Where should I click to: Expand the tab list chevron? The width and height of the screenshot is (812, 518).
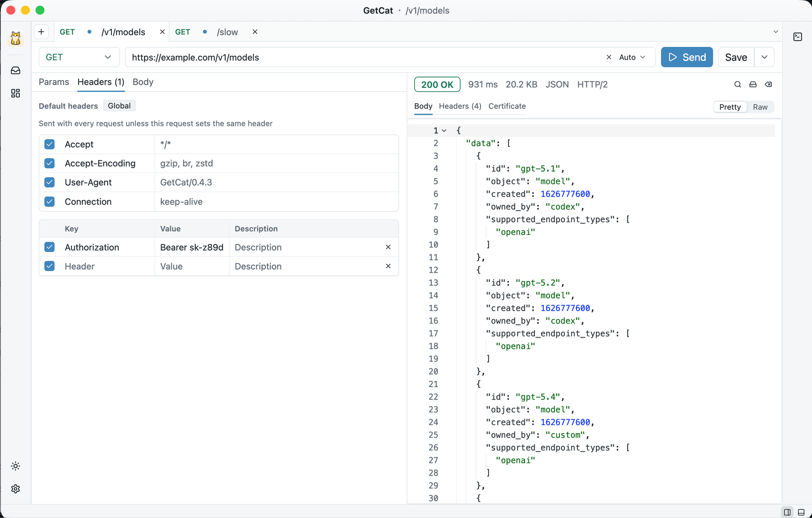[776, 32]
